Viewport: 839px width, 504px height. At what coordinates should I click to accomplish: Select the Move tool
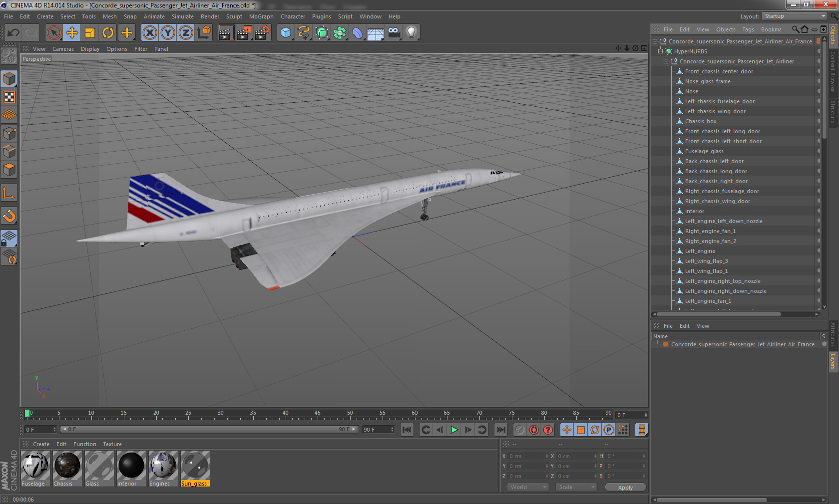72,33
